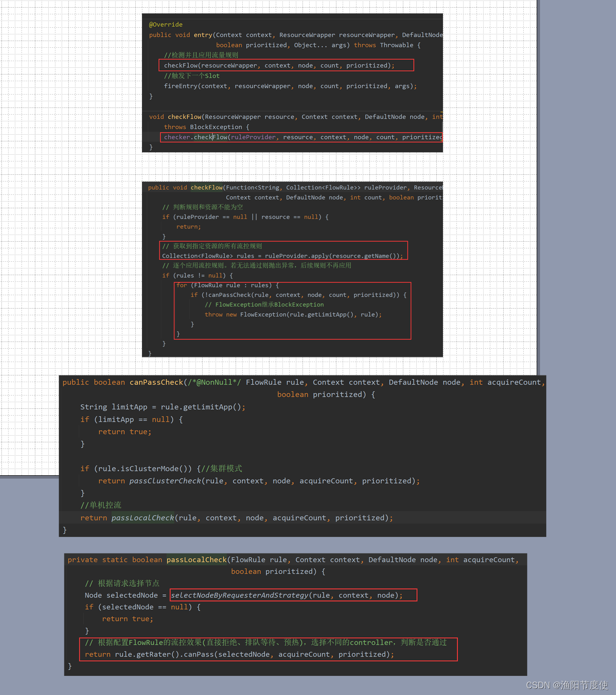Click the 'checker.checkFlow(ruleProvider, resource' call line

coord(303,137)
